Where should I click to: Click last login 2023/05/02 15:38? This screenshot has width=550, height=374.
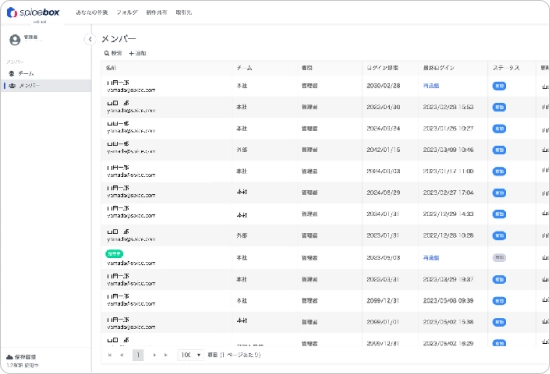pyautogui.click(x=448, y=322)
